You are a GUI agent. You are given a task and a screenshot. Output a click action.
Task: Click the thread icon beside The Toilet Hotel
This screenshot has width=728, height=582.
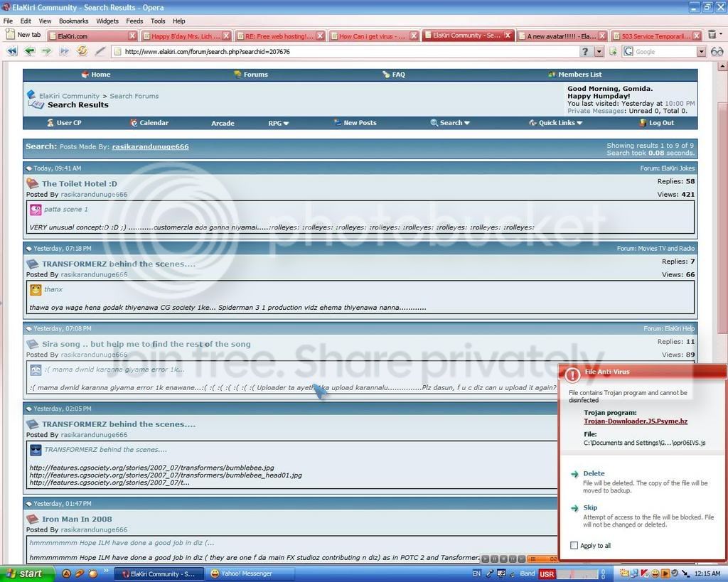[x=32, y=183]
